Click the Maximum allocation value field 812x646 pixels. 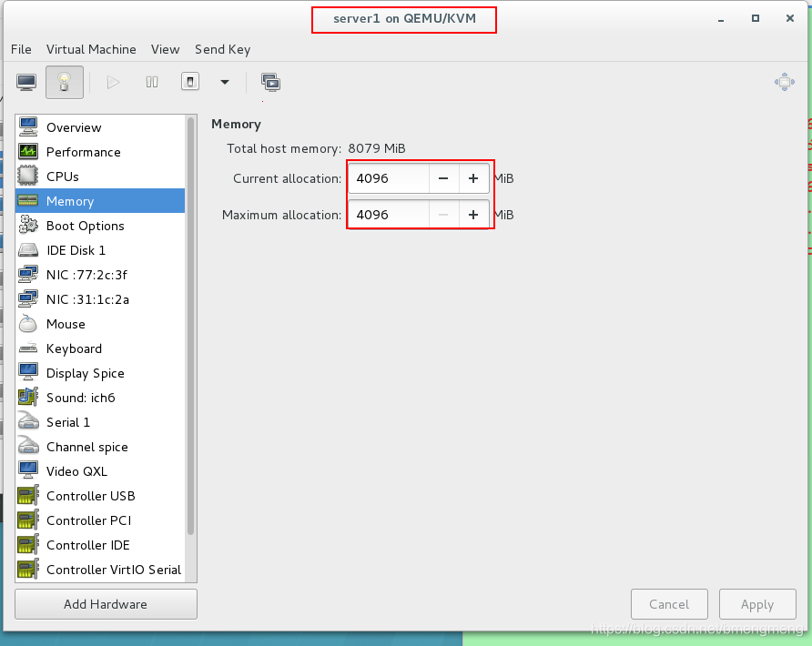coord(389,215)
